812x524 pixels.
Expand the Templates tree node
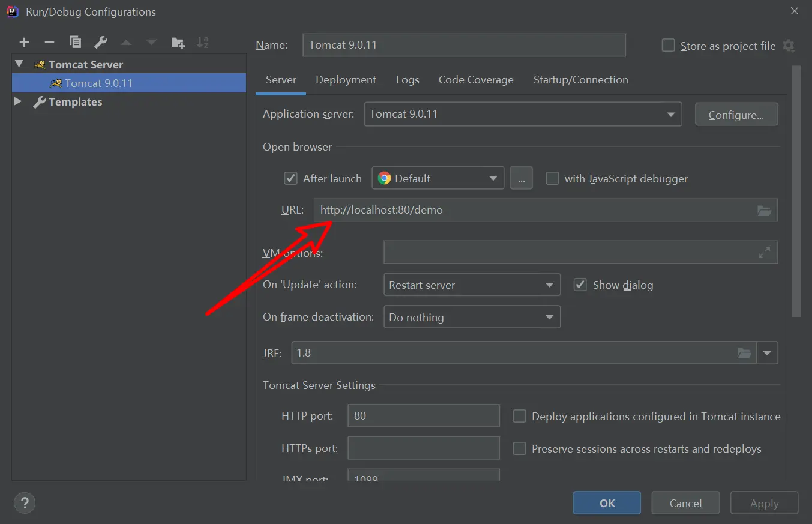pos(19,101)
